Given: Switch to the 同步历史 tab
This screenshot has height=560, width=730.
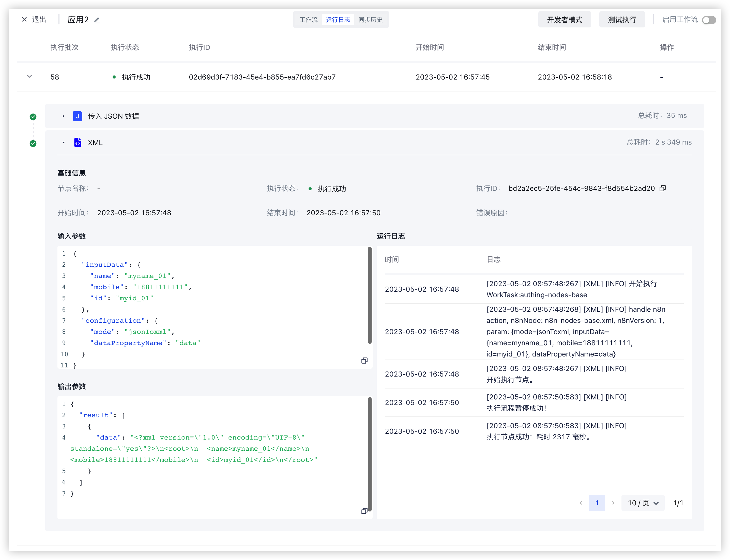Looking at the screenshot, I should (x=370, y=20).
